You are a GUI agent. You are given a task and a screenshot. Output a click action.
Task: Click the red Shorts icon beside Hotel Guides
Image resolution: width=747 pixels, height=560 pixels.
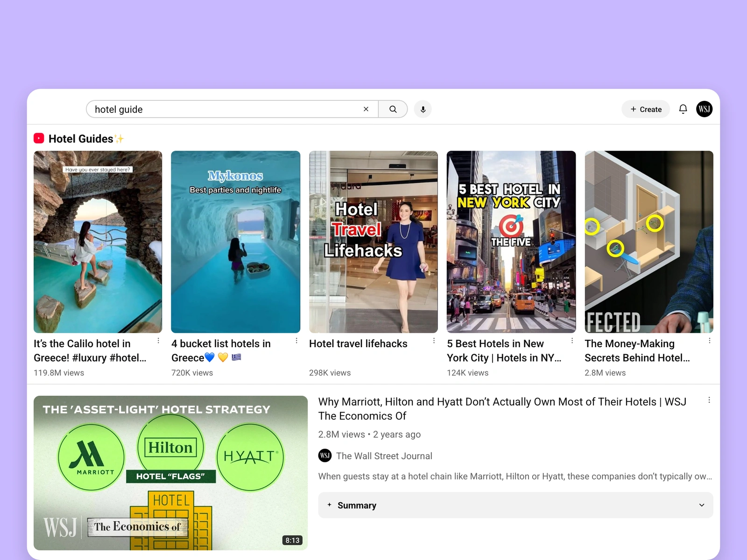click(x=39, y=138)
